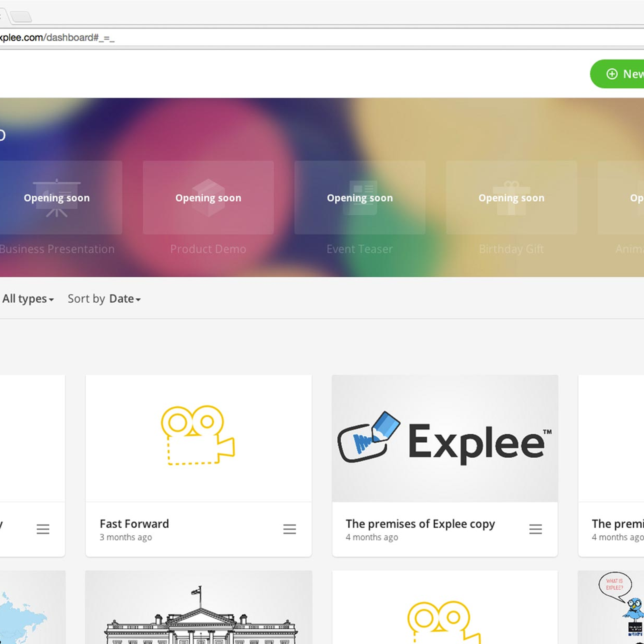Click the 'Business Presentation' label text

(57, 249)
